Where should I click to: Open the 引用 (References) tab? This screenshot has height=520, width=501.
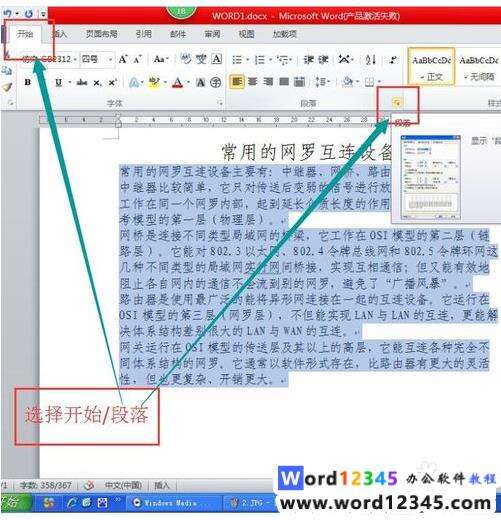tap(144, 34)
